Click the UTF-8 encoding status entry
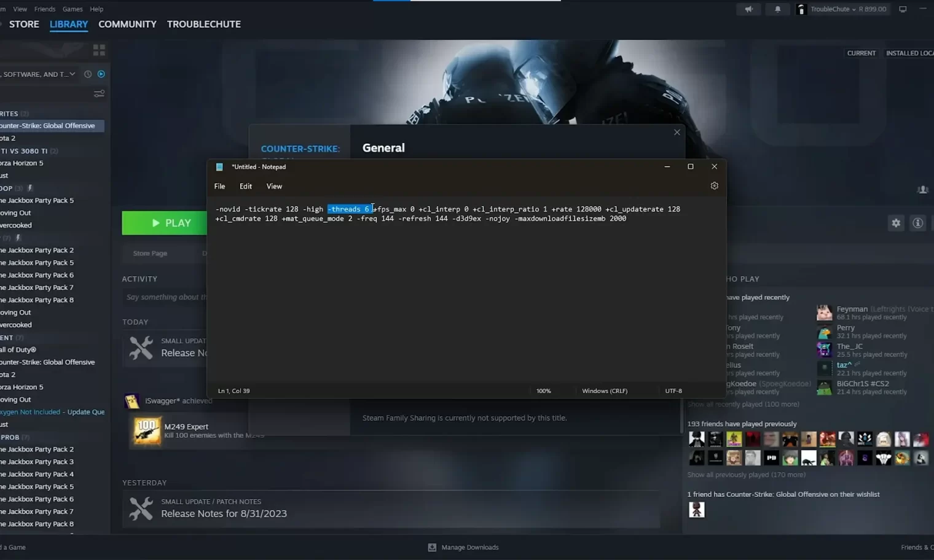This screenshot has width=934, height=560. click(673, 391)
